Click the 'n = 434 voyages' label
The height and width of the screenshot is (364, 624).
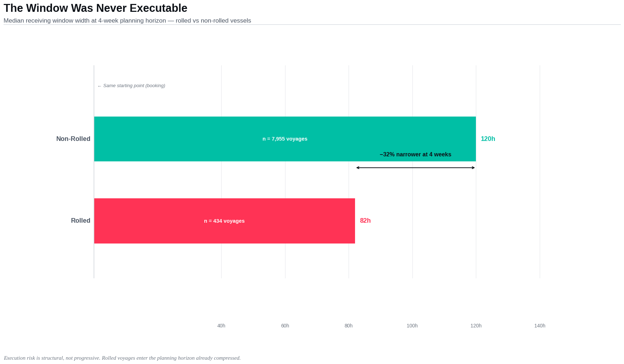224,221
